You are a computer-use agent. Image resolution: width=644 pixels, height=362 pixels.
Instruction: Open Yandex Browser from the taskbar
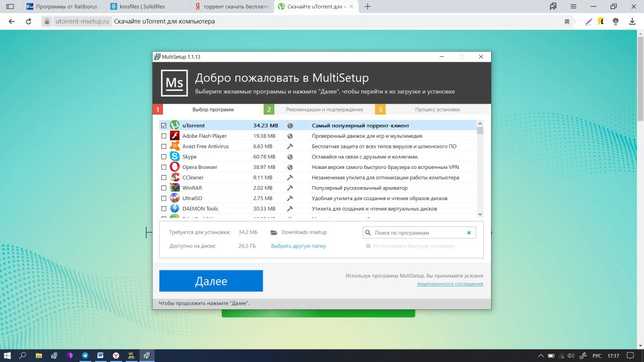pos(116,355)
